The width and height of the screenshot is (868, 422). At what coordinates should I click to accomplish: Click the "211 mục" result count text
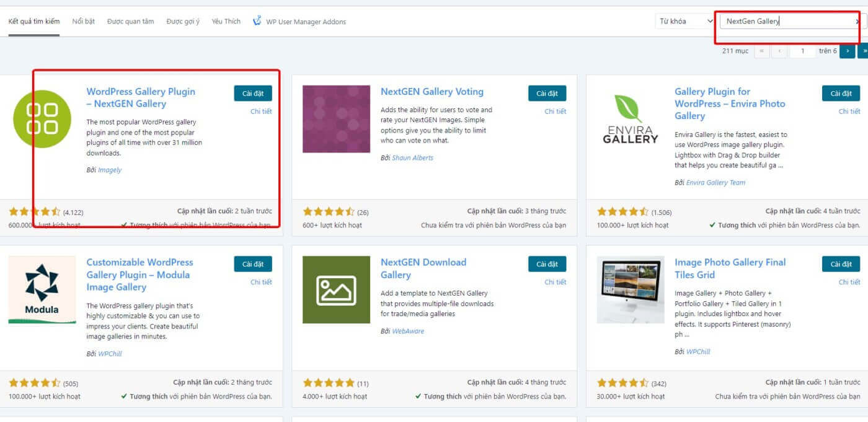(735, 51)
